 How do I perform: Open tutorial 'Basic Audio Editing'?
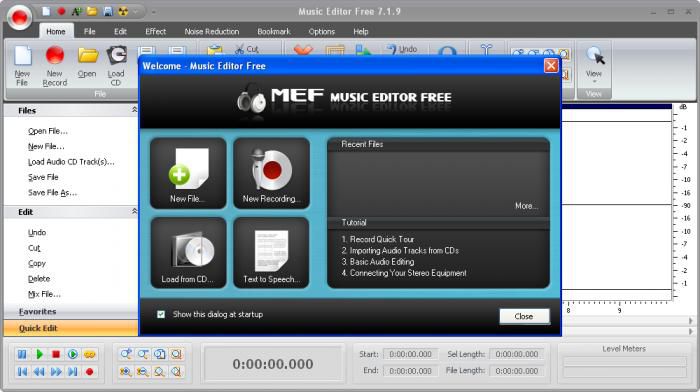click(x=378, y=262)
